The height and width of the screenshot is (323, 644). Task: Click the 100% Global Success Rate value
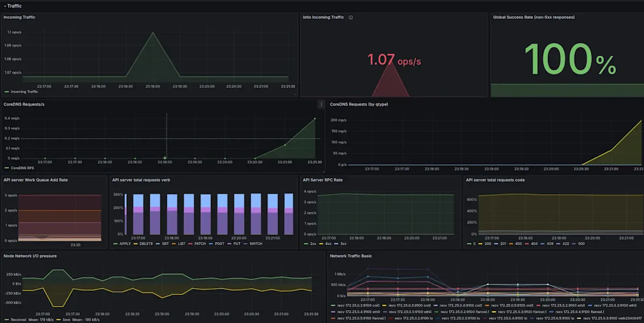[570, 59]
